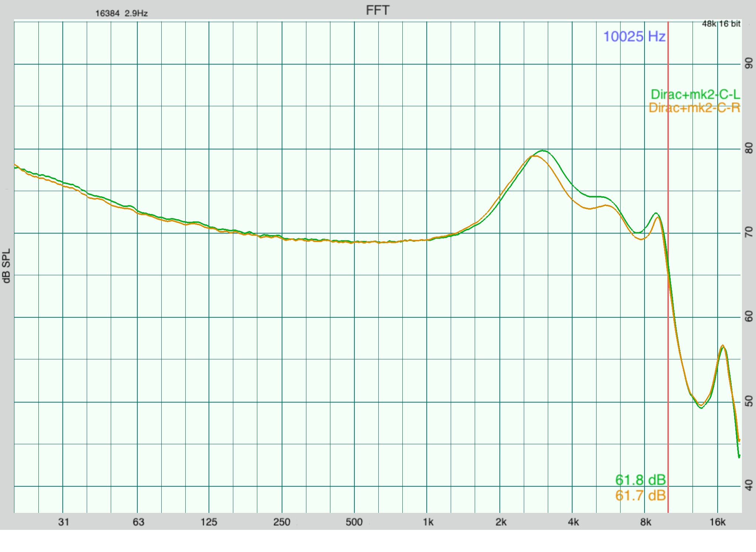Image resolution: width=756 pixels, height=552 pixels.
Task: Click the 31 Hz axis tick label
Action: point(63,522)
